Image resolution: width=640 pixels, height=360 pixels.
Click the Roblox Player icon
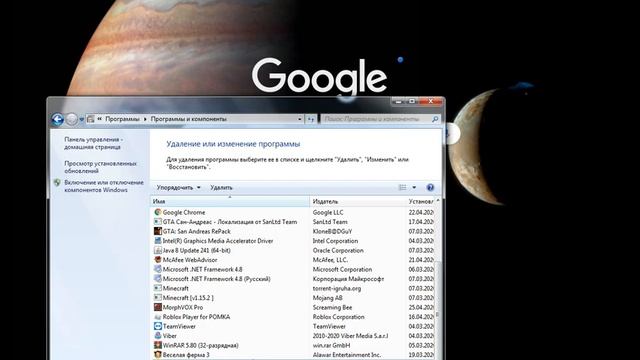158,317
